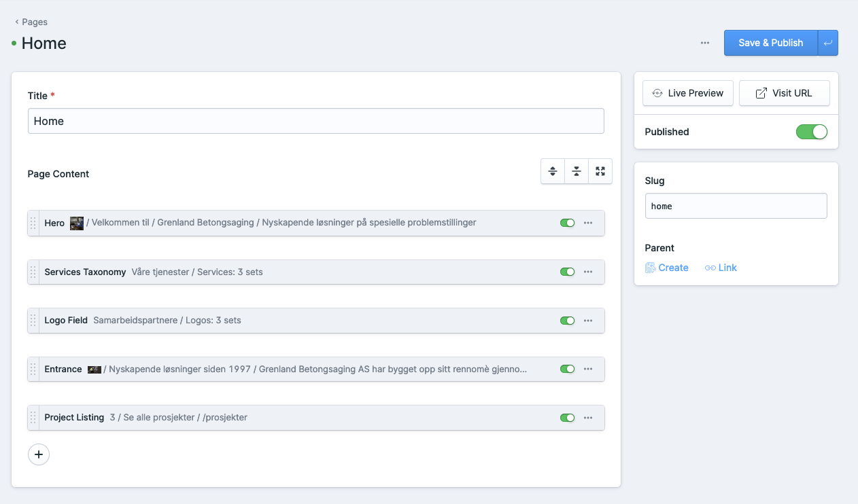Go back to Pages breadcrumb
The width and height of the screenshot is (858, 504).
coord(31,22)
